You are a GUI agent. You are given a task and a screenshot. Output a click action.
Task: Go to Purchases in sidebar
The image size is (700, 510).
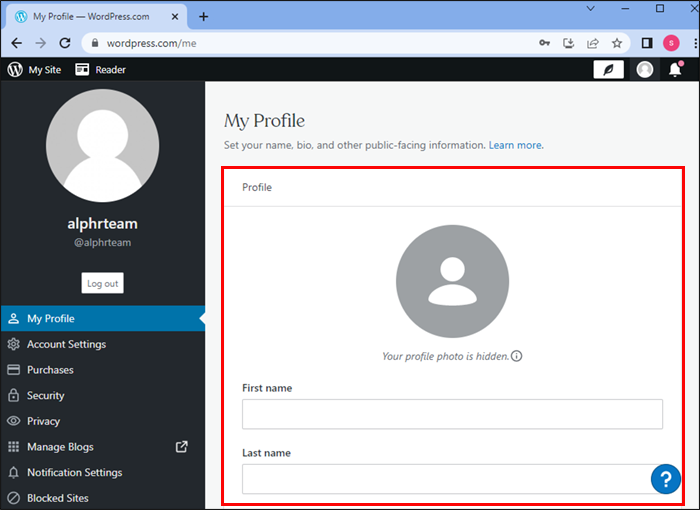pyautogui.click(x=103, y=370)
